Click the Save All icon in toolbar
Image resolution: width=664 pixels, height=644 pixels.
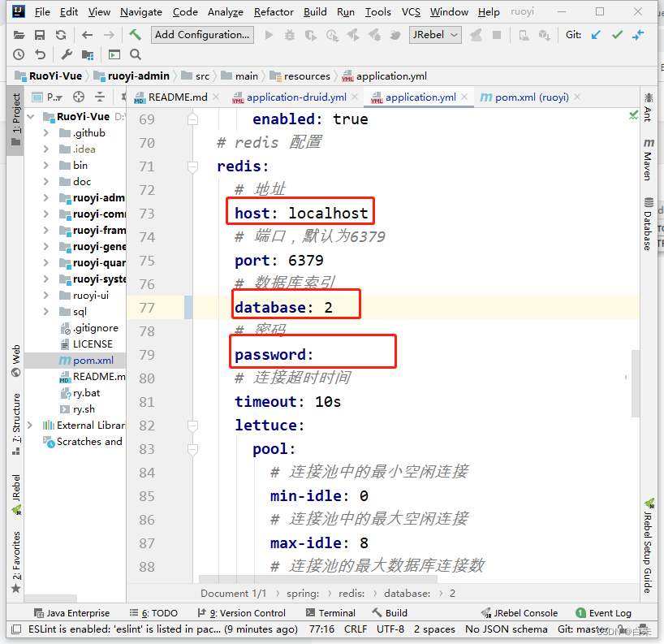(x=40, y=35)
